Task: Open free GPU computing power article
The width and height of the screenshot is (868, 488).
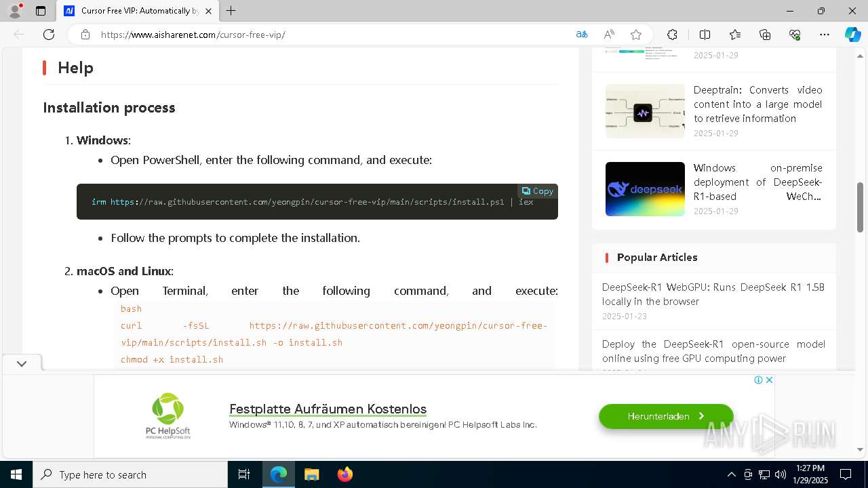Action: tap(713, 351)
